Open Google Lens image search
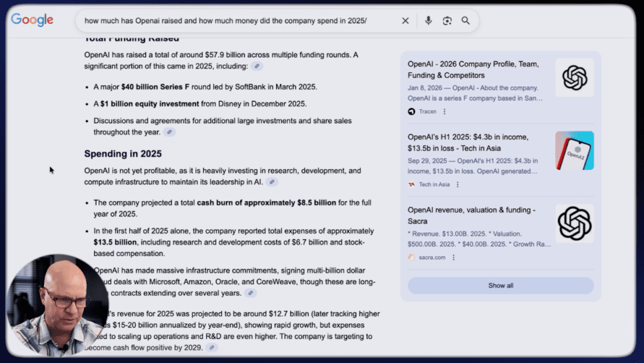The width and height of the screenshot is (644, 363). tap(447, 21)
